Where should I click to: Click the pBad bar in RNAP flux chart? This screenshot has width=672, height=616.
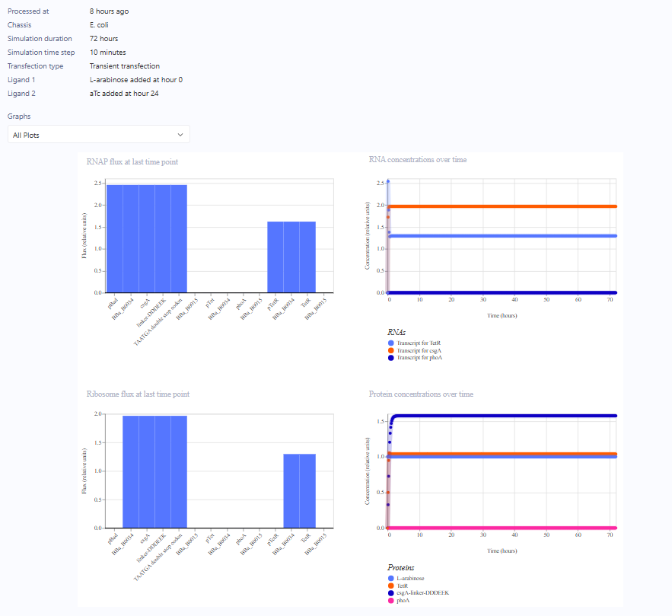114,239
